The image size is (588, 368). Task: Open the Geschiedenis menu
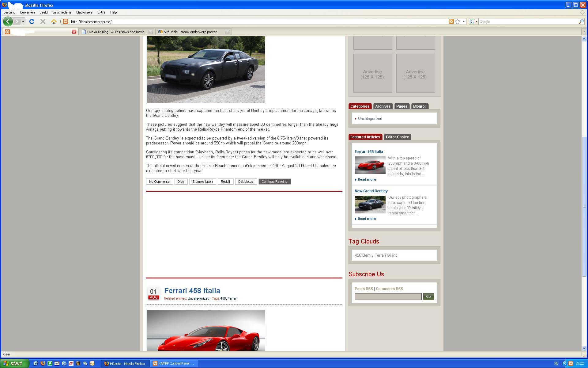62,12
